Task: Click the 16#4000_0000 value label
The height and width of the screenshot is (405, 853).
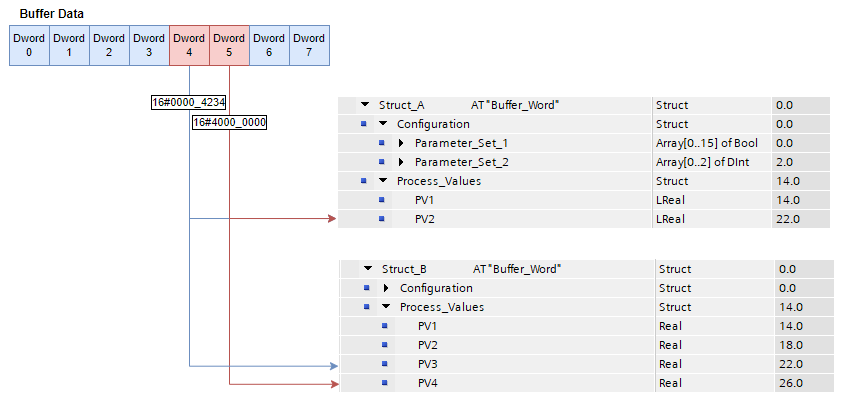Action: (229, 122)
